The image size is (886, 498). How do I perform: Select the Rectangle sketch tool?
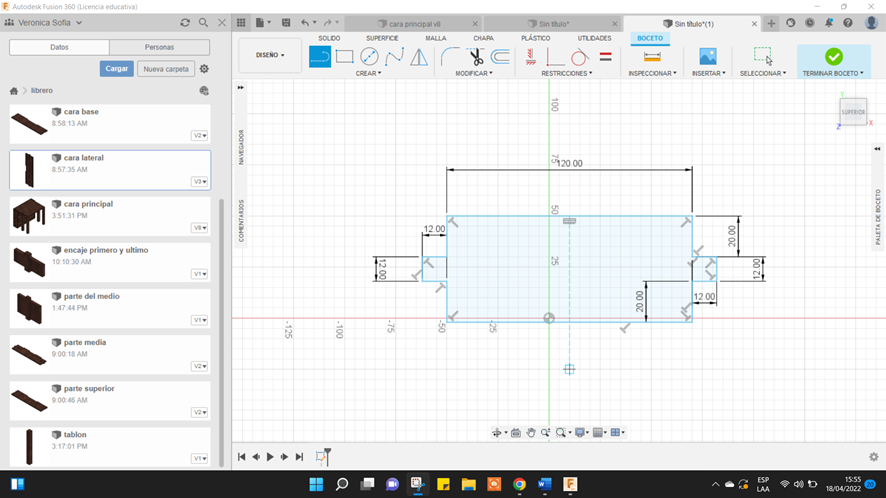tap(344, 57)
